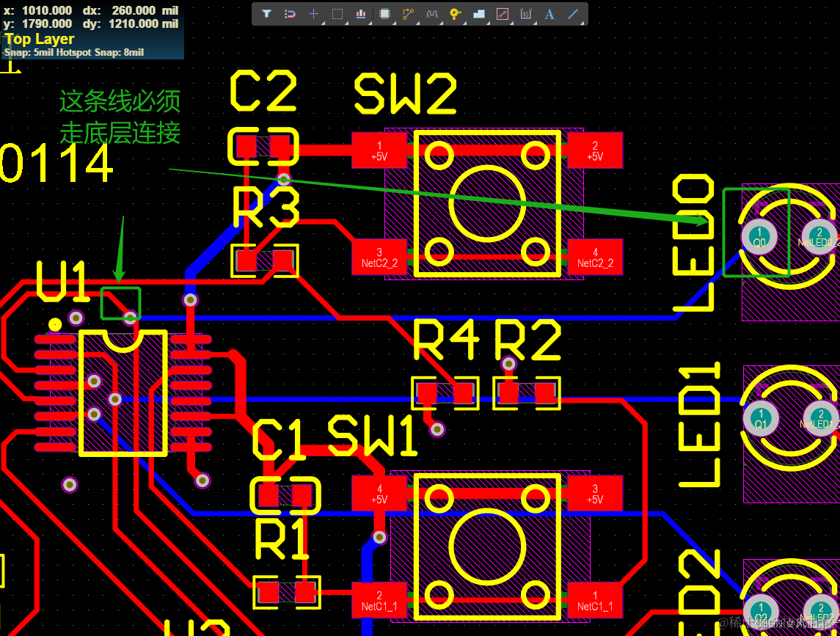Click the via above the R2 resistor
The width and height of the screenshot is (840, 636).
click(508, 365)
